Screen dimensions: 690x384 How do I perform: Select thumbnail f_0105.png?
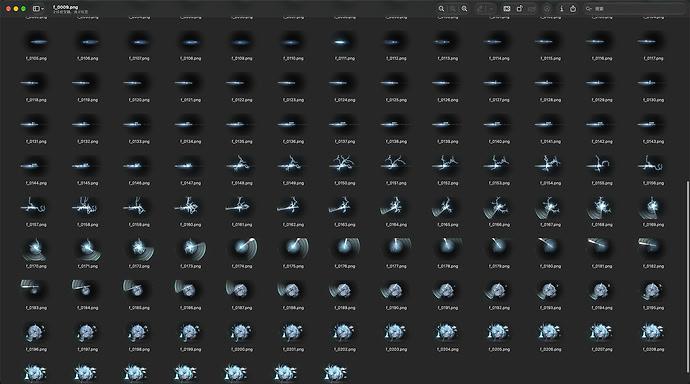click(36, 42)
